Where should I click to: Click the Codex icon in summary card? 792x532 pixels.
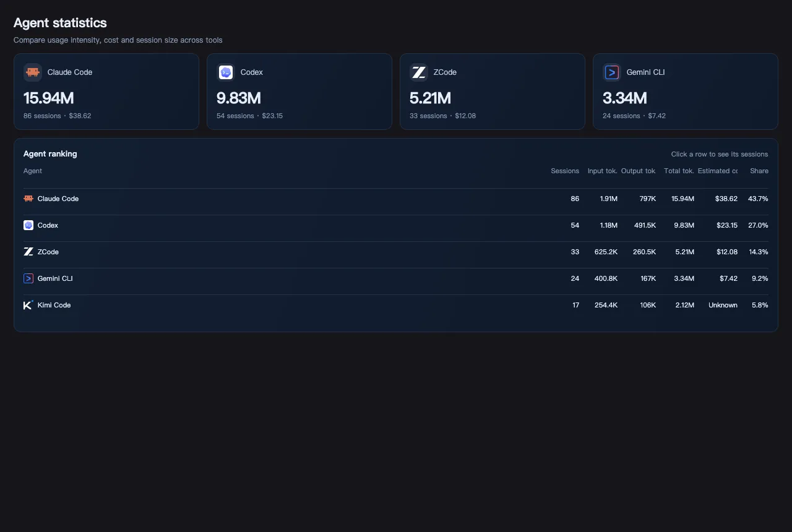click(x=226, y=72)
